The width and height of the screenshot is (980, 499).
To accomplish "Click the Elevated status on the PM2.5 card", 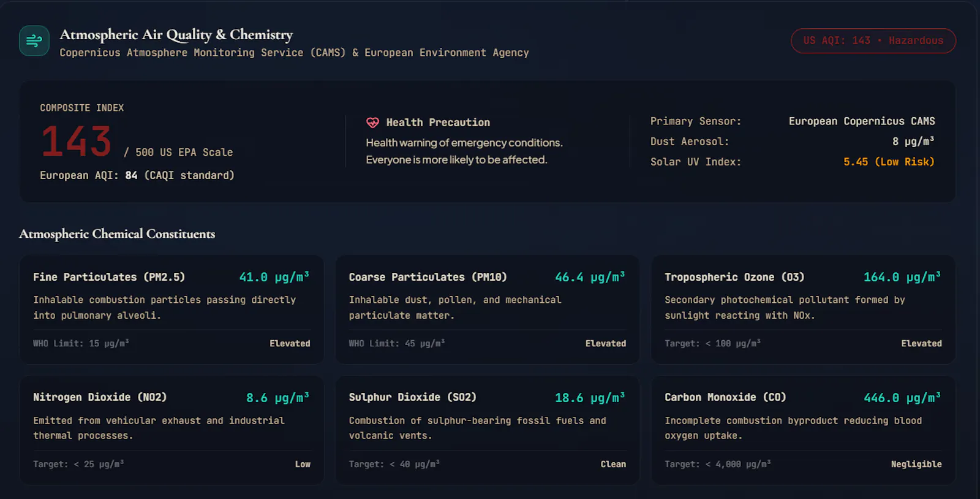I will click(290, 343).
